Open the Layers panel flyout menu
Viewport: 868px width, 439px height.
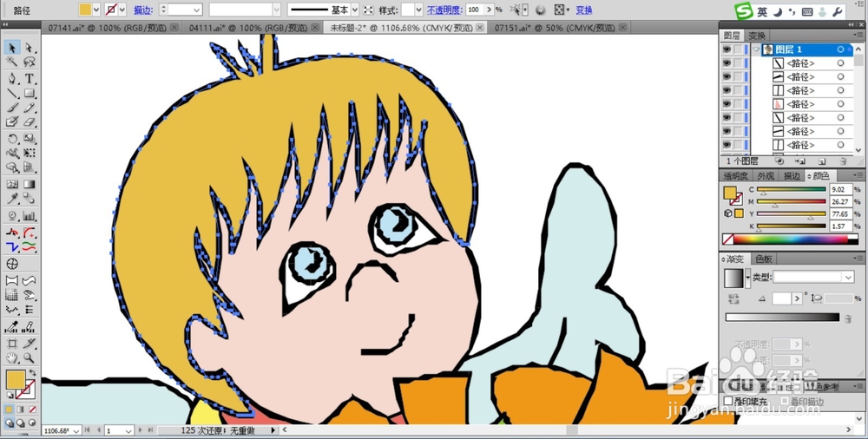click(858, 36)
